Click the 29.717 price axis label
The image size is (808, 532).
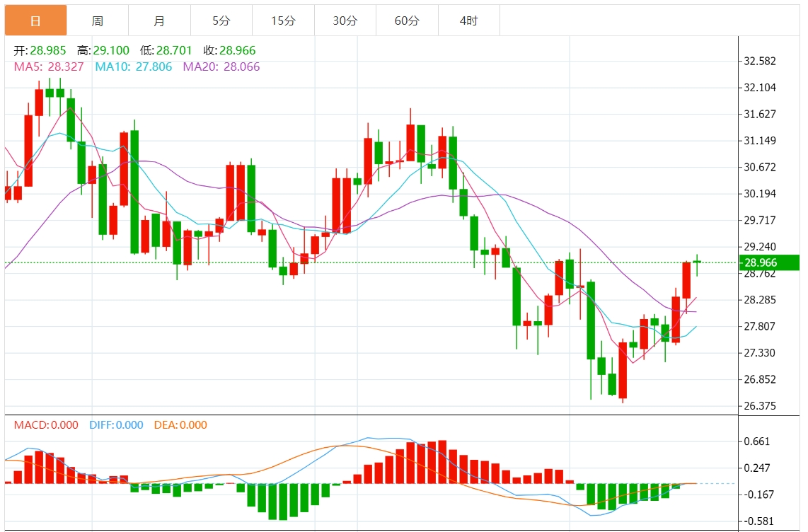[x=760, y=221]
